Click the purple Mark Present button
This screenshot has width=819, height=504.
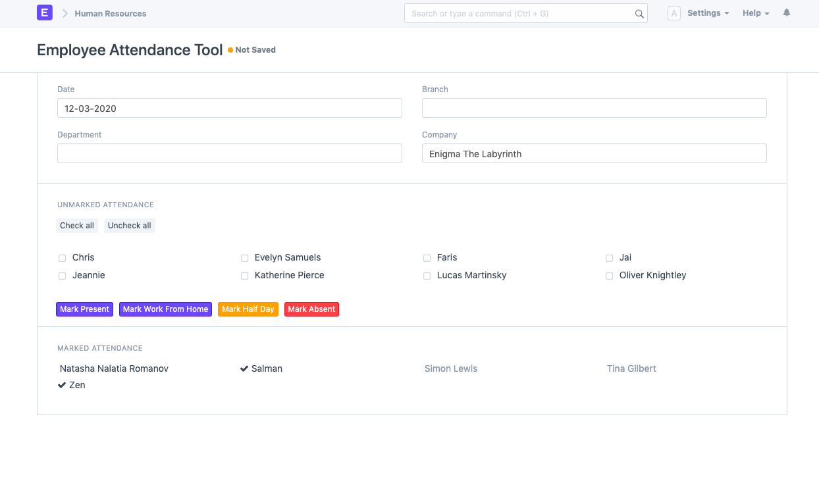[x=84, y=309]
